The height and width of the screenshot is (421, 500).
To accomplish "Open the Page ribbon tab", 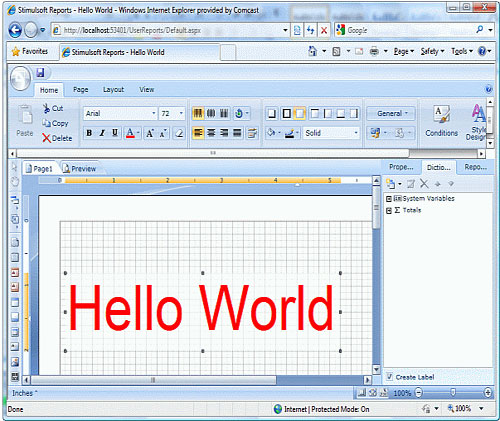I will click(x=81, y=90).
